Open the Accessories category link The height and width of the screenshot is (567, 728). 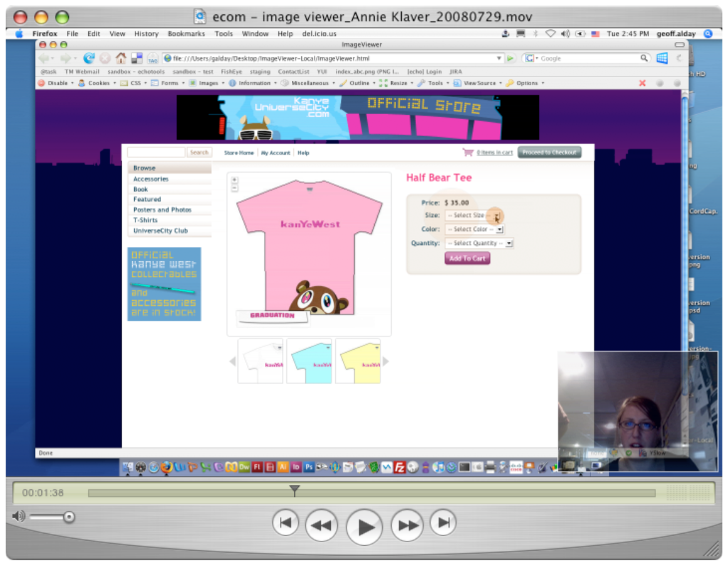click(151, 179)
